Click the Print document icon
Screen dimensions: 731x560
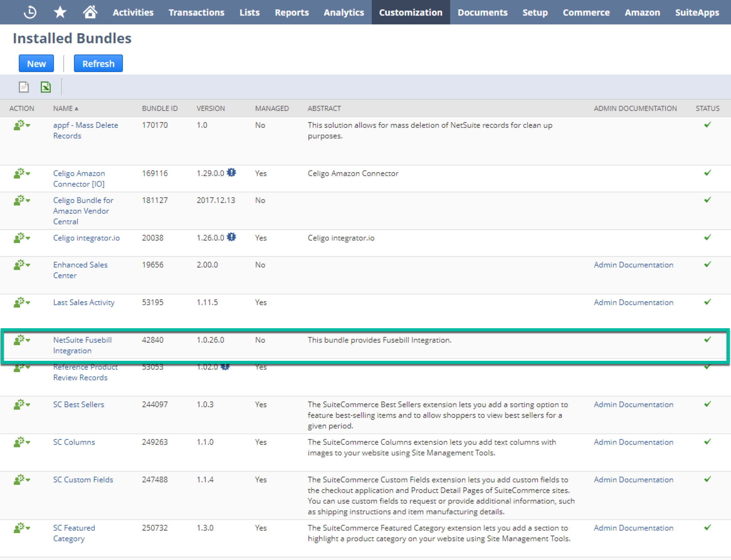point(24,87)
